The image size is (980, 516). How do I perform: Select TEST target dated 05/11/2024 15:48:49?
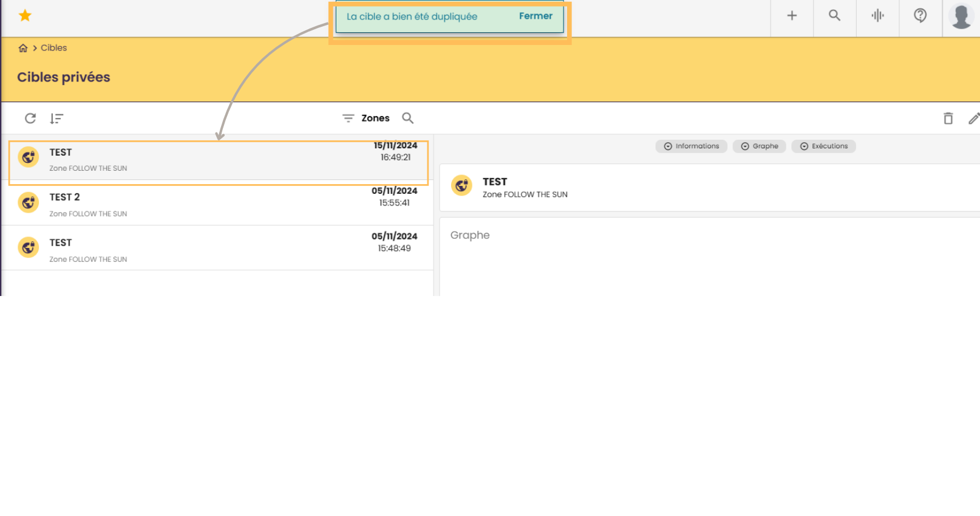[x=218, y=248]
